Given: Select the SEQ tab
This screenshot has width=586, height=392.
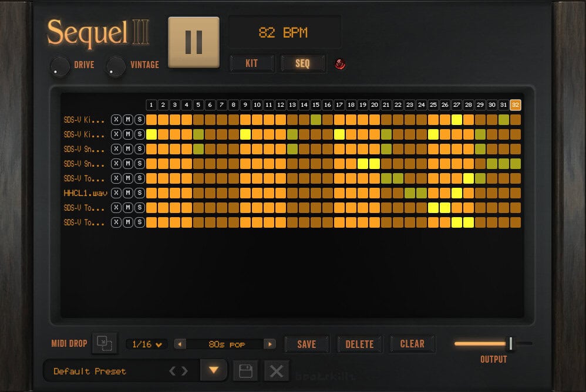Looking at the screenshot, I should (x=303, y=63).
